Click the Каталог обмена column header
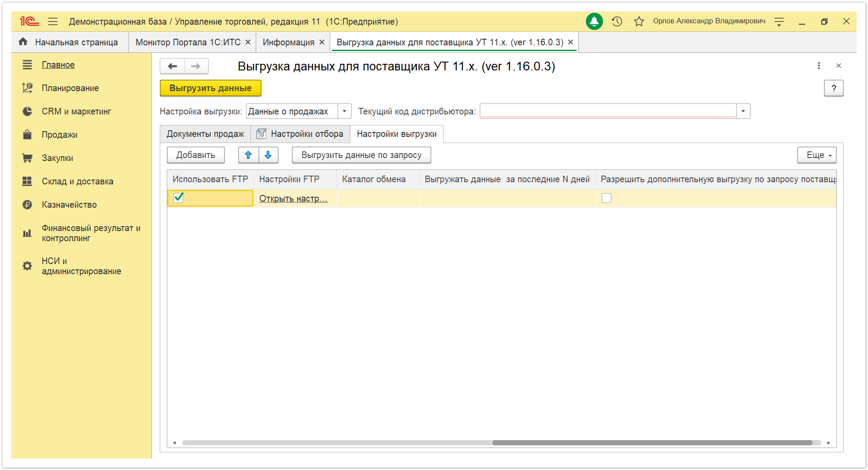The image size is (868, 470). [378, 179]
